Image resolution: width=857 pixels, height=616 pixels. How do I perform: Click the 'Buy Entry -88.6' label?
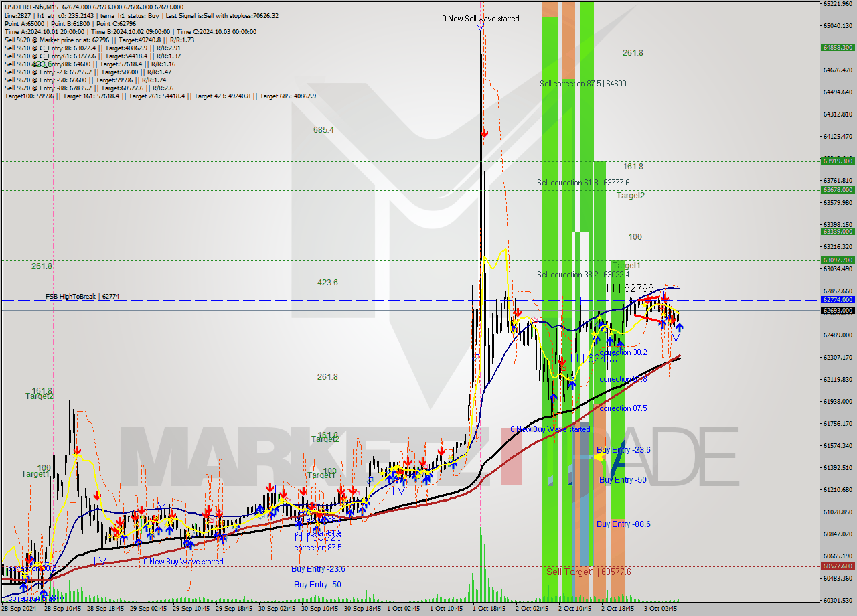coord(623,524)
